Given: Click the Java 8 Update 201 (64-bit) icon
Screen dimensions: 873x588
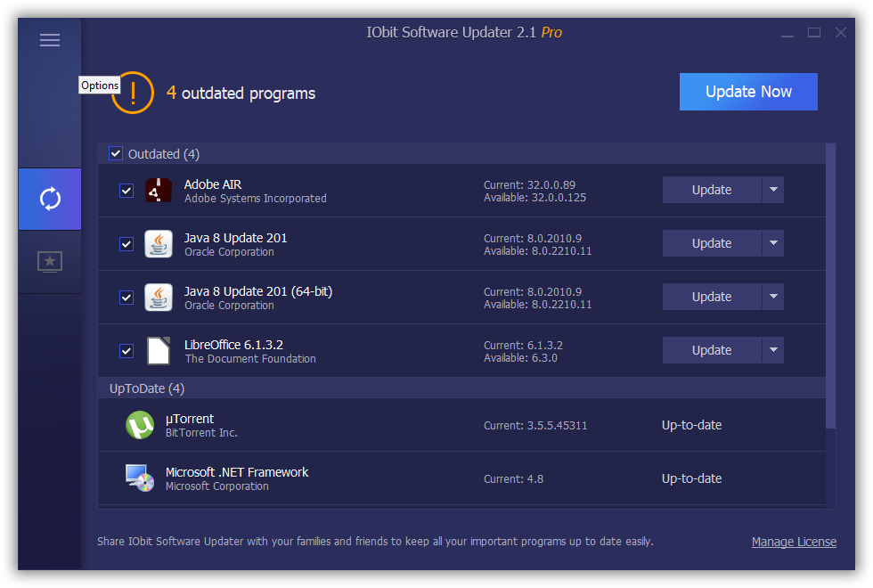Looking at the screenshot, I should [x=159, y=298].
